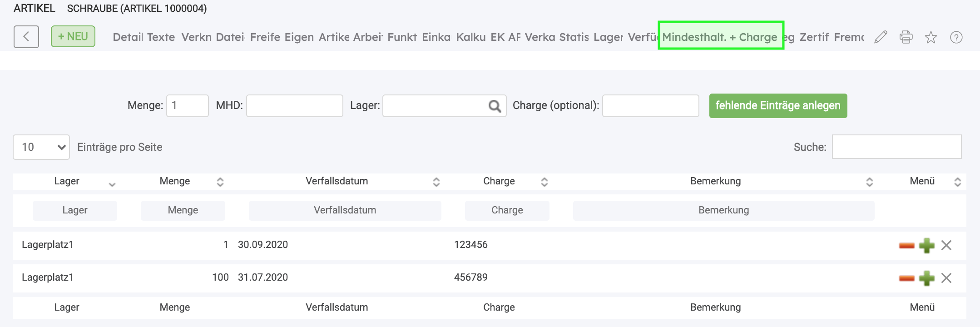Open the entries per page dropdown
The height and width of the screenshot is (327, 980).
(x=41, y=147)
